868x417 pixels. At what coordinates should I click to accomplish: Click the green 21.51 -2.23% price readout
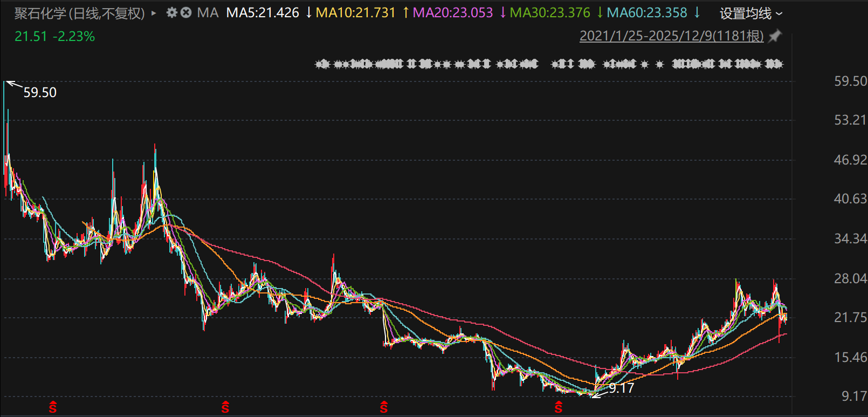click(55, 36)
